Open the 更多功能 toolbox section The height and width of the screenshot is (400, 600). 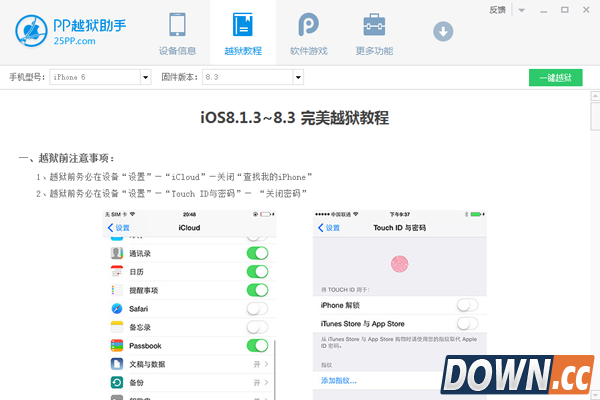point(374,33)
